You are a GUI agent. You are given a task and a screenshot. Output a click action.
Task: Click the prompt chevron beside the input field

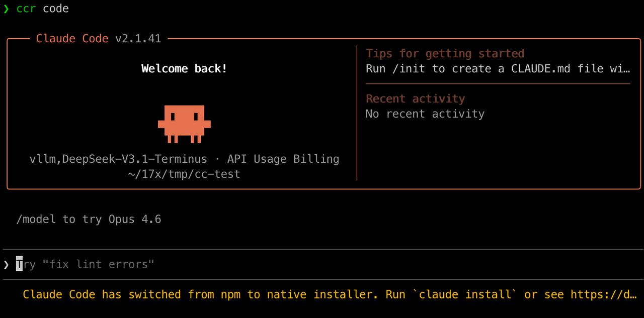pos(6,264)
